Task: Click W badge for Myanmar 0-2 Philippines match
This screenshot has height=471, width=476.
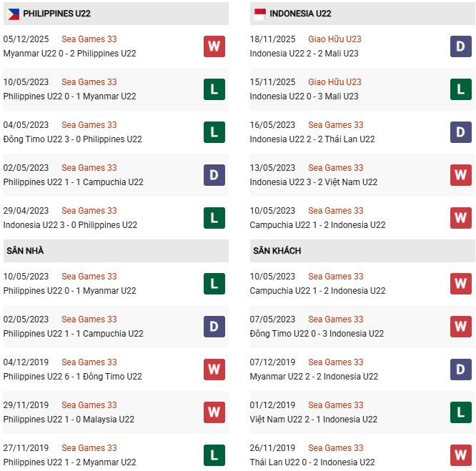Action: (214, 46)
